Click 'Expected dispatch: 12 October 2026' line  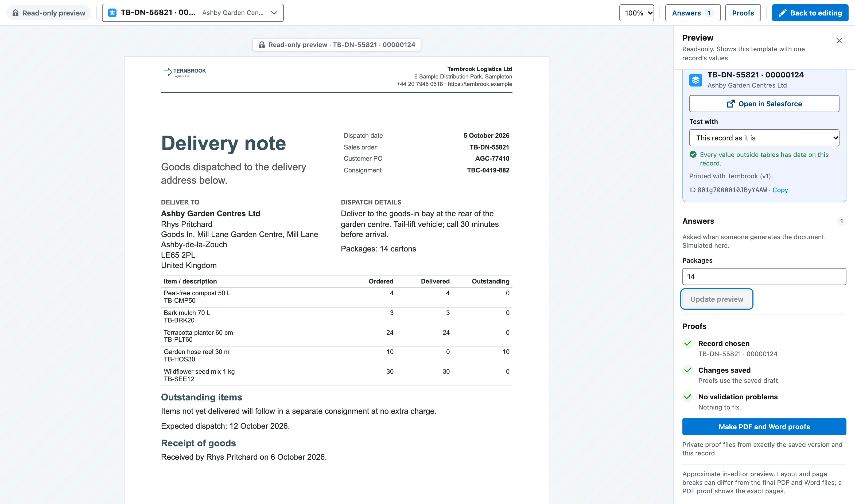click(x=225, y=426)
